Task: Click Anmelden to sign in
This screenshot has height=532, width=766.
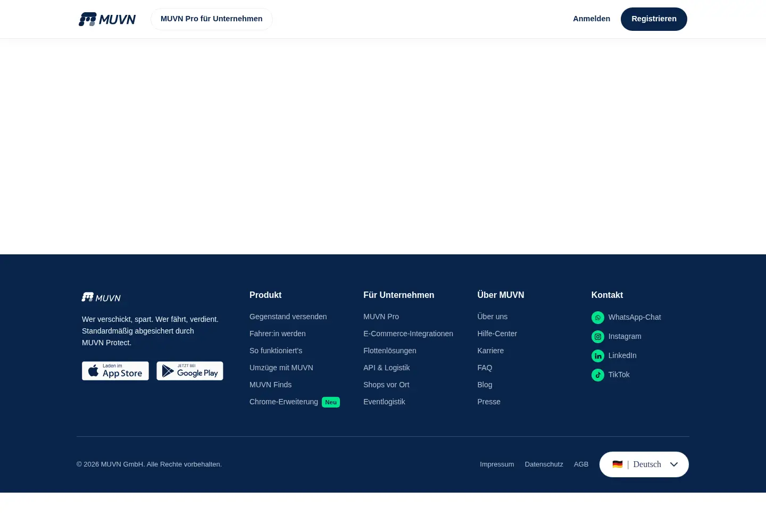Action: click(x=592, y=19)
